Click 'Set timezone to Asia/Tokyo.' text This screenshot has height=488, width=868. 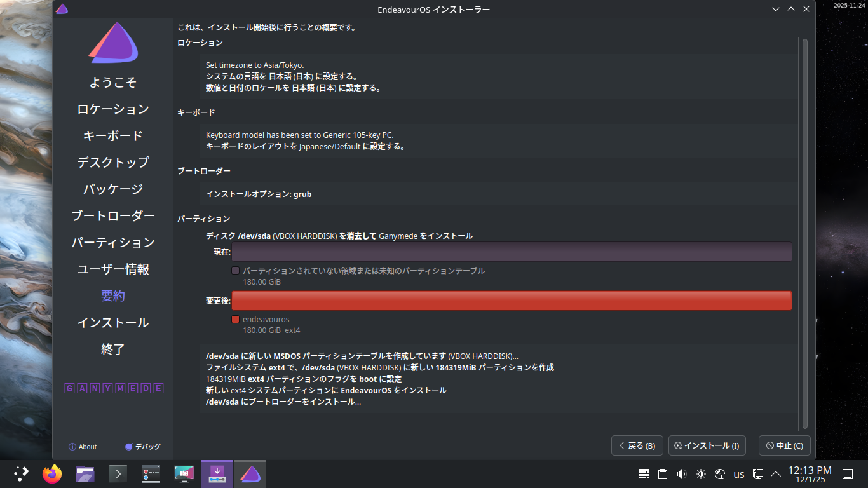255,65
